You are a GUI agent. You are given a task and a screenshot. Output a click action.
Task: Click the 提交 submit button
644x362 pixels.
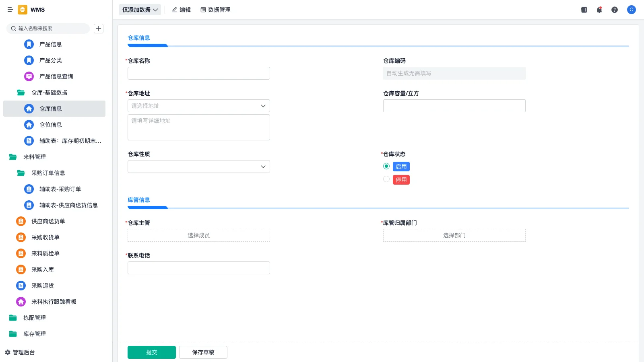point(152,352)
